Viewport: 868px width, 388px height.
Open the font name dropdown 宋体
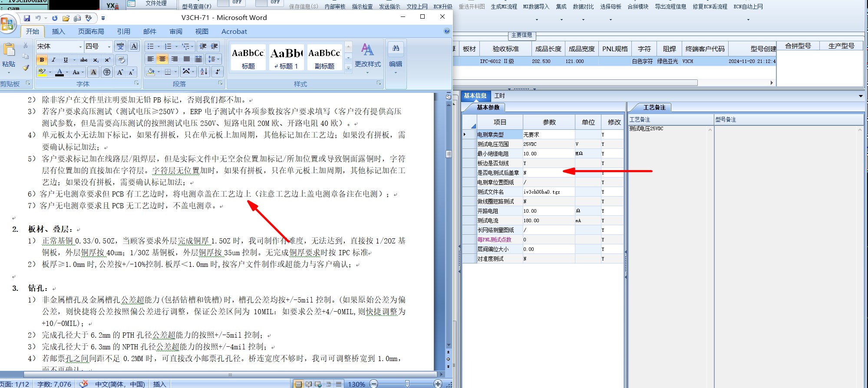coord(80,46)
